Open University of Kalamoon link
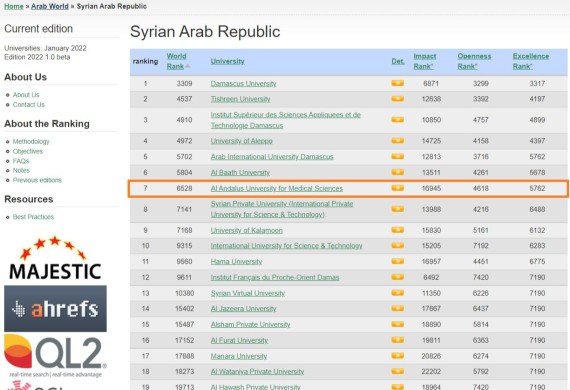The width and height of the screenshot is (570, 390). 246,230
